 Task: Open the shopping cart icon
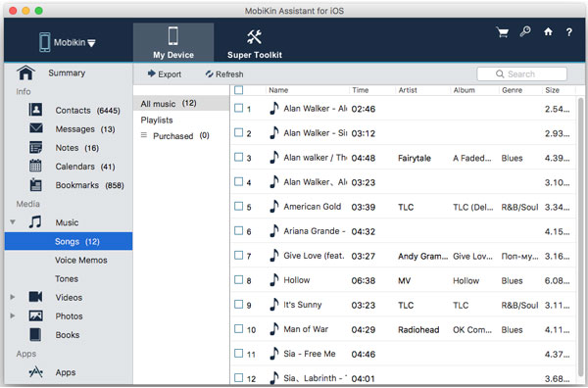[502, 32]
